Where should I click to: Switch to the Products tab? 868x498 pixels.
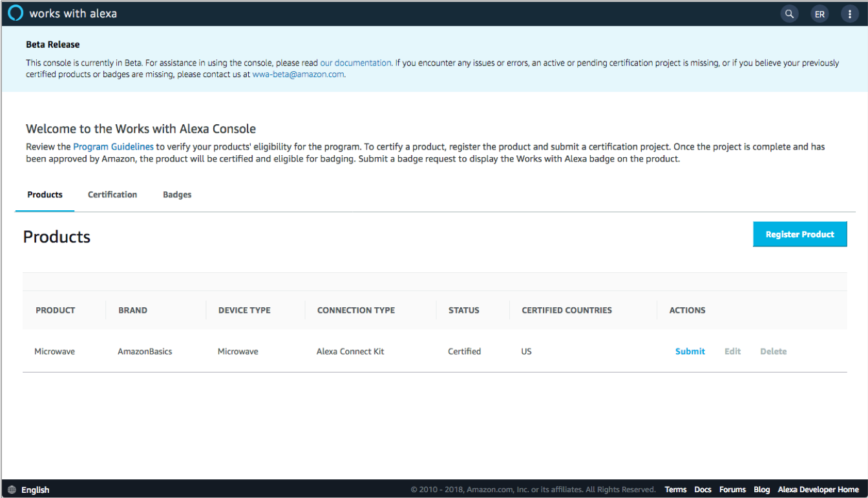[45, 195]
